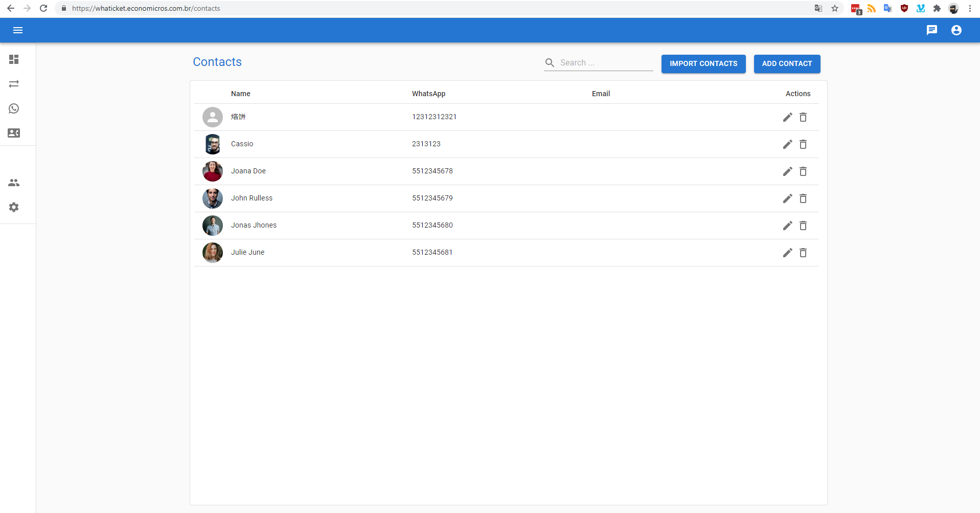Open the Settings gear in sidebar
This screenshot has height=513, width=980.
tap(14, 207)
